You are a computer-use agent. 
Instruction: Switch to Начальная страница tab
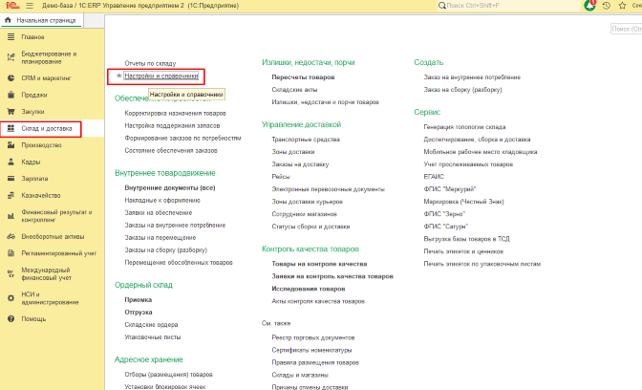point(41,20)
